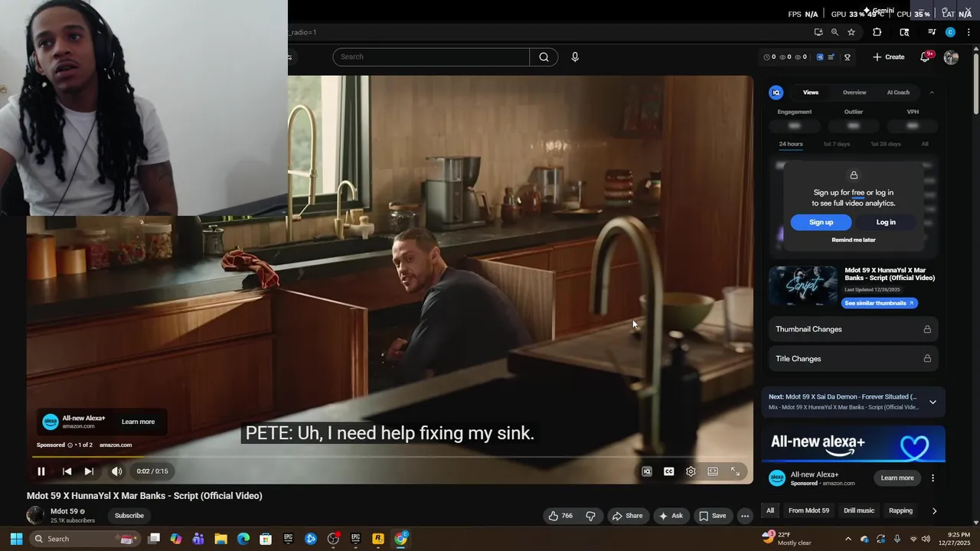The image size is (980, 551).
Task: Click the Ask button
Action: click(x=670, y=516)
